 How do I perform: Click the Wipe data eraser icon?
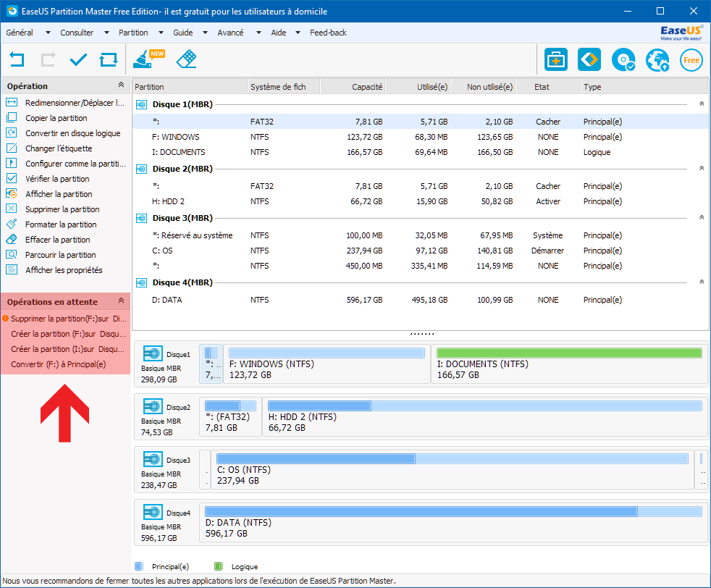tap(186, 59)
